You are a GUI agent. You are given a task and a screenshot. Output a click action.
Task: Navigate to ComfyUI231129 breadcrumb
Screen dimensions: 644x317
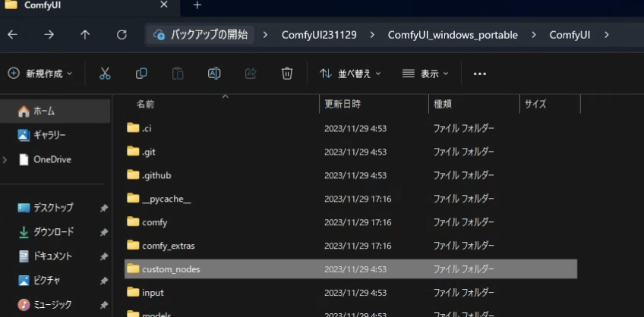click(x=319, y=35)
